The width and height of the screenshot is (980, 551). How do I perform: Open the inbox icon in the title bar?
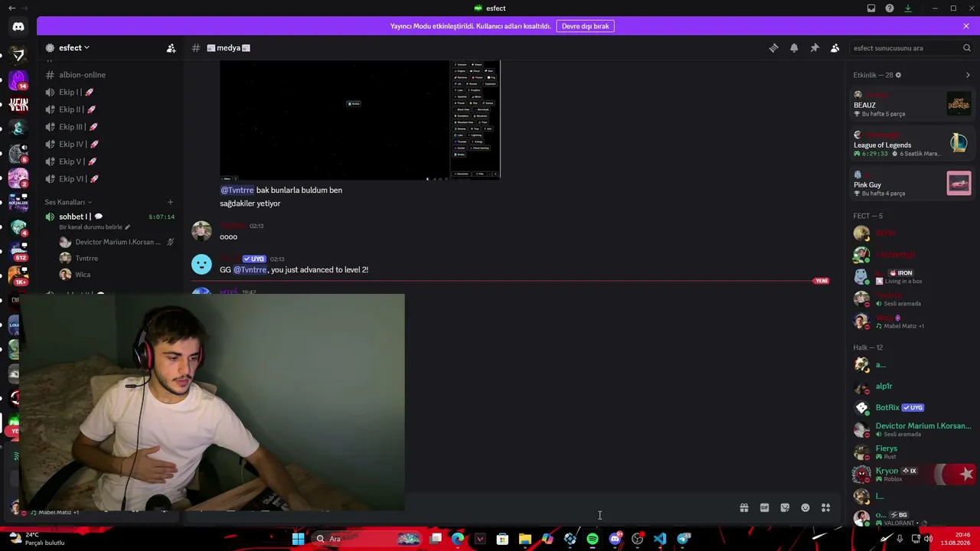[x=871, y=8]
